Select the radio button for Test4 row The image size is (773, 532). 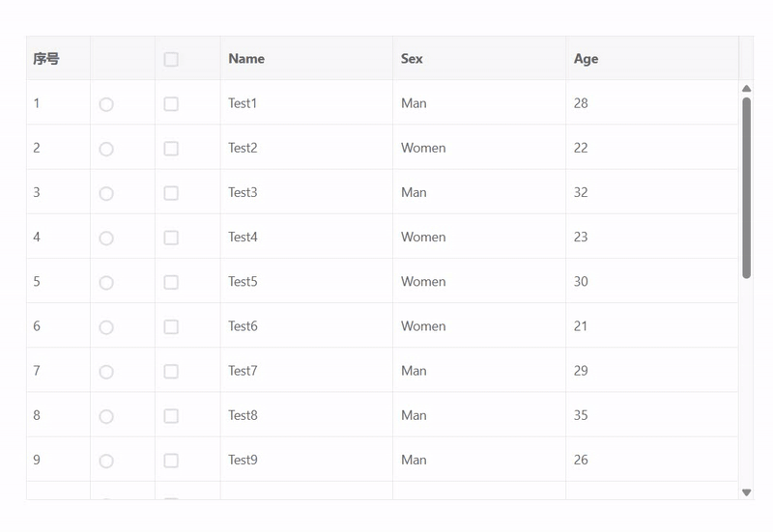tap(106, 238)
